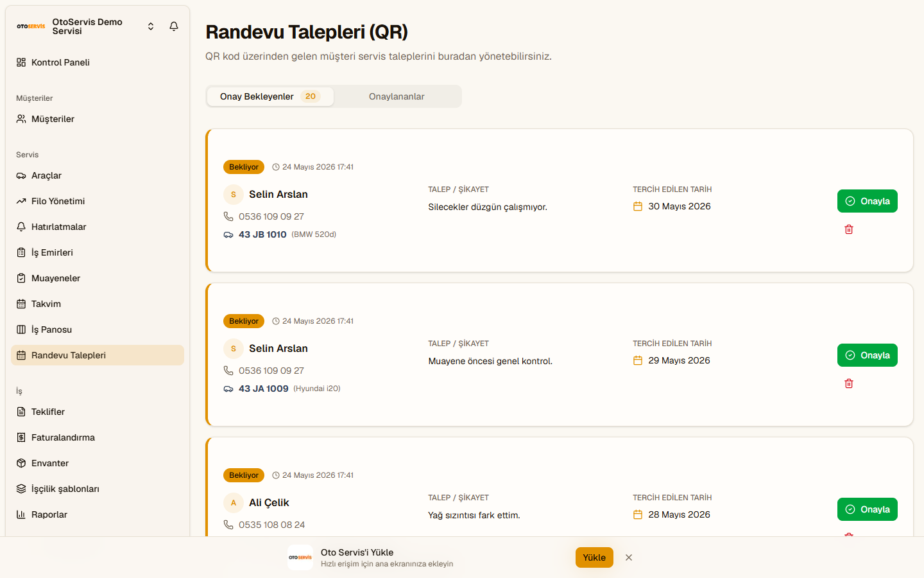Delete the 43 JB 1010 request trash icon
Image resolution: width=924 pixels, height=578 pixels.
(x=849, y=229)
